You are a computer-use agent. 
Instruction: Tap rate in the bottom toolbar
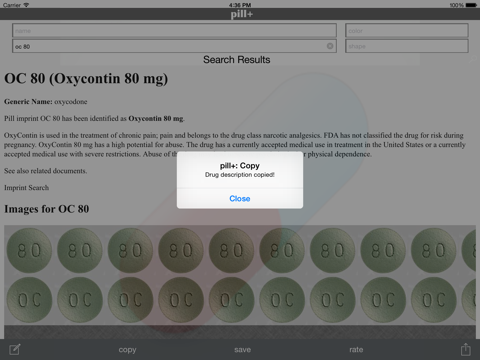[356, 350]
